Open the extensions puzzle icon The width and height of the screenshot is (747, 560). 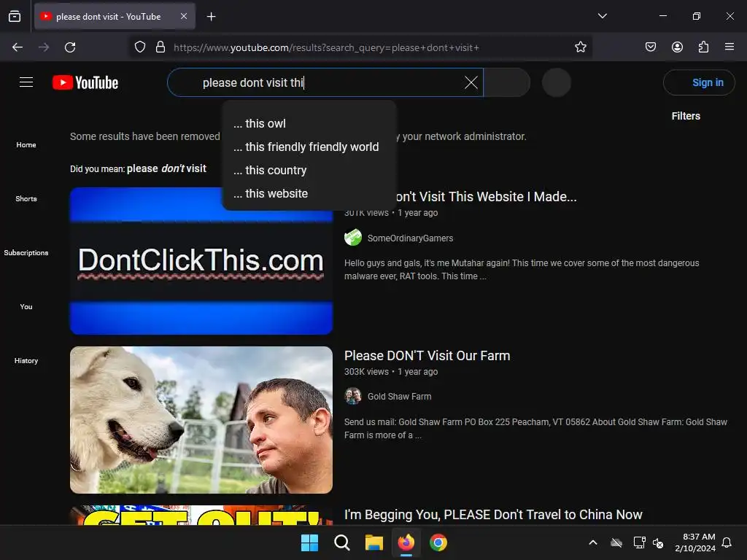click(703, 47)
